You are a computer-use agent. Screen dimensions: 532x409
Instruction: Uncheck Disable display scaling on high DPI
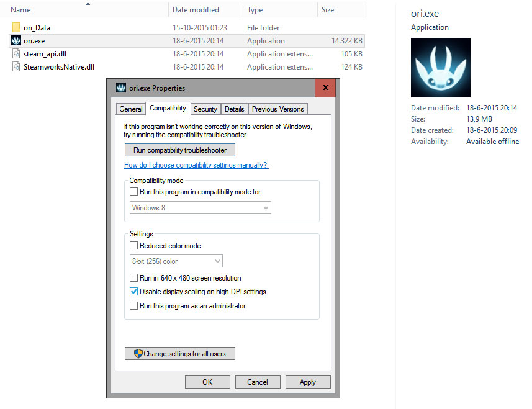(133, 291)
